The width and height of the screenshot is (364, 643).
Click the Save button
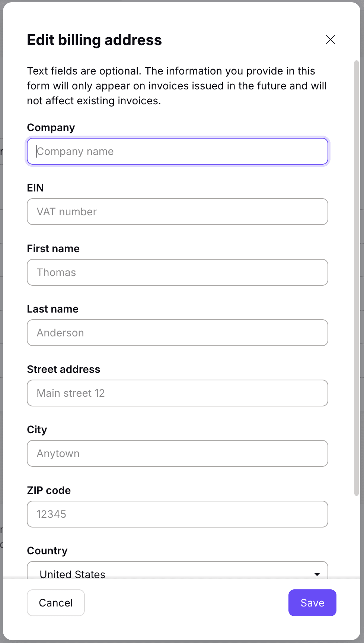[x=312, y=602]
